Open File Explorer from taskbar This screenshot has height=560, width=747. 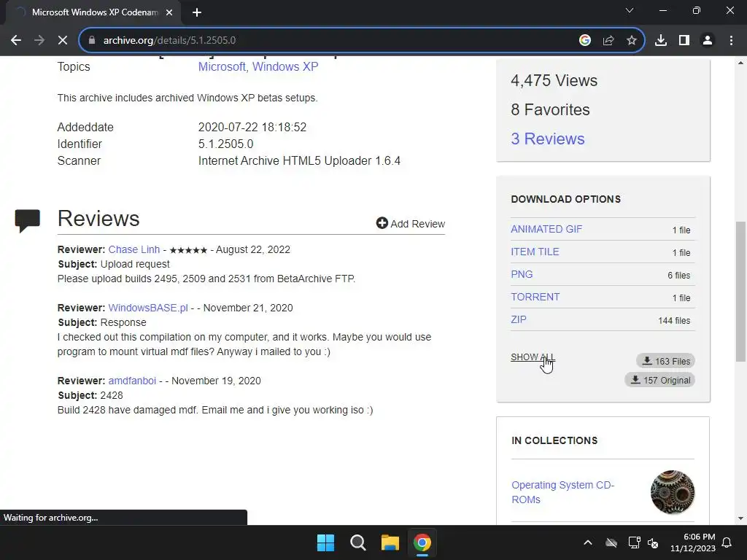(390, 542)
